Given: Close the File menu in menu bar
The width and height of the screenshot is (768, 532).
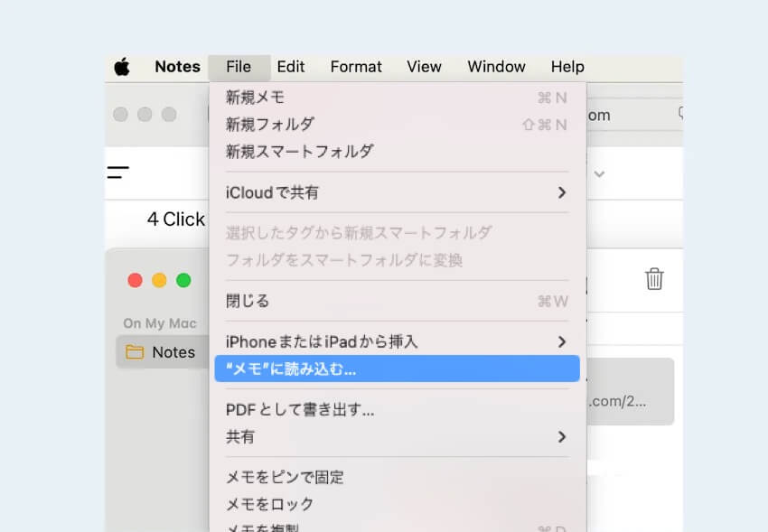Looking at the screenshot, I should 239,67.
